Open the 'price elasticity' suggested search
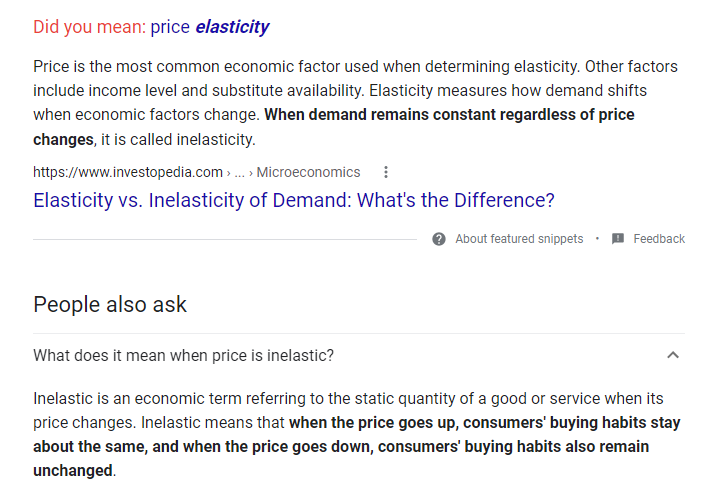Viewport: 714px width, 488px height. pos(210,27)
